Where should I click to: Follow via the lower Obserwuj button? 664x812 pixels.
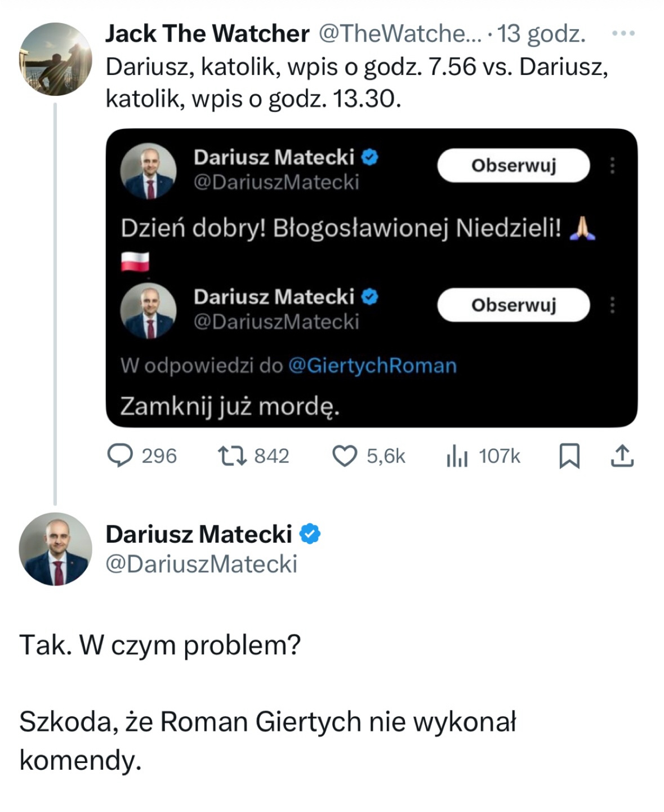click(514, 305)
